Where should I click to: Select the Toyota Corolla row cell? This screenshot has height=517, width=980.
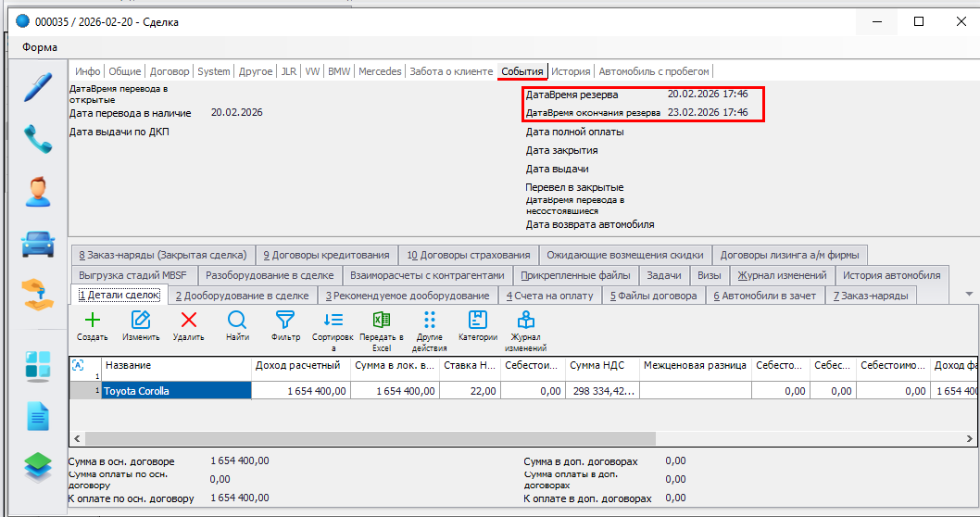(176, 391)
